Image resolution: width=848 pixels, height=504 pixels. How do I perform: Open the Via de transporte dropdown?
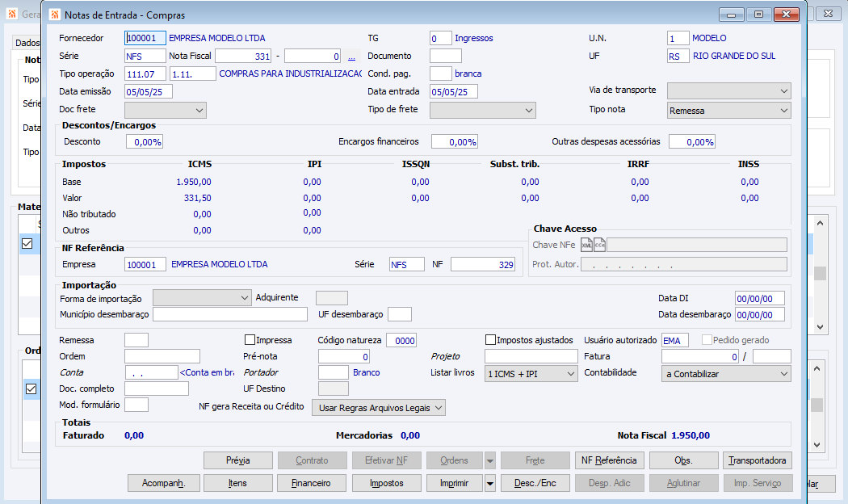click(x=729, y=90)
